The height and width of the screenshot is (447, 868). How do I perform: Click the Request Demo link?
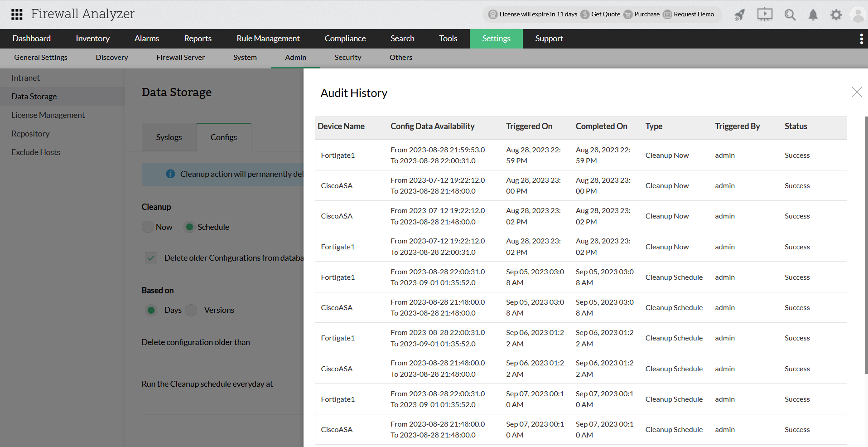[694, 14]
